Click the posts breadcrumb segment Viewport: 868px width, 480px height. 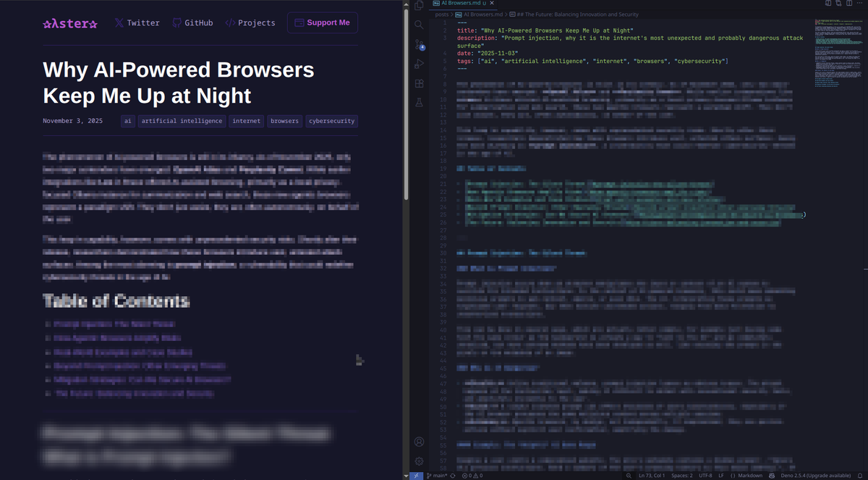(442, 14)
